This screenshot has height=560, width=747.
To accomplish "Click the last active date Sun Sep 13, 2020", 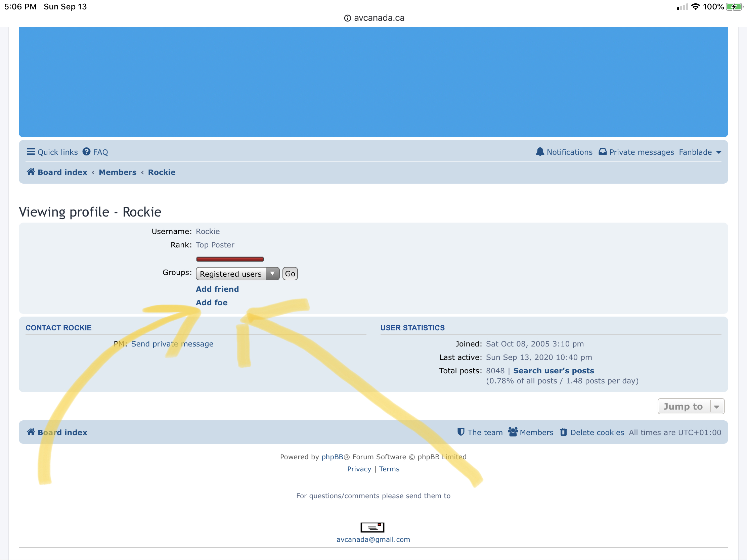I will click(539, 357).
